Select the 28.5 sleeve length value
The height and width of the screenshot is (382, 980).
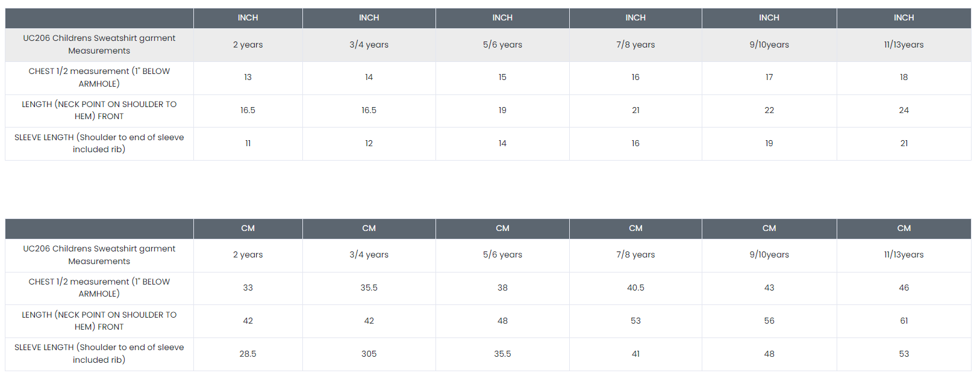[248, 354]
